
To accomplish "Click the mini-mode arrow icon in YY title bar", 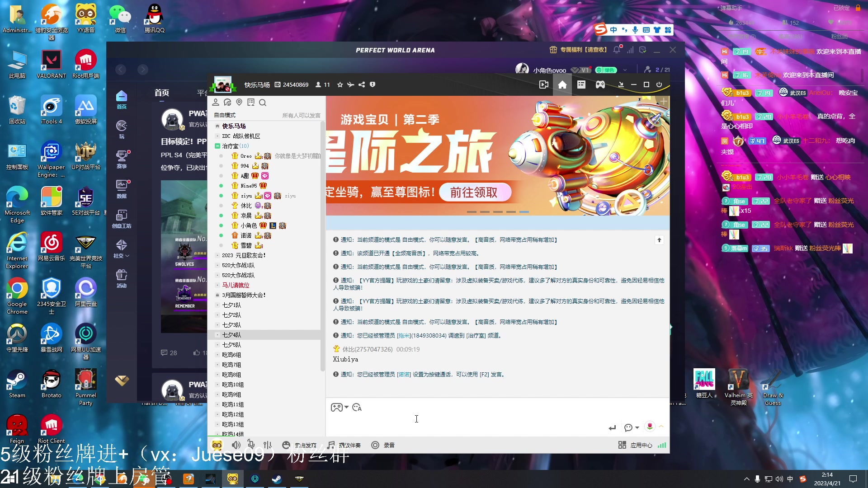I will [x=621, y=84].
